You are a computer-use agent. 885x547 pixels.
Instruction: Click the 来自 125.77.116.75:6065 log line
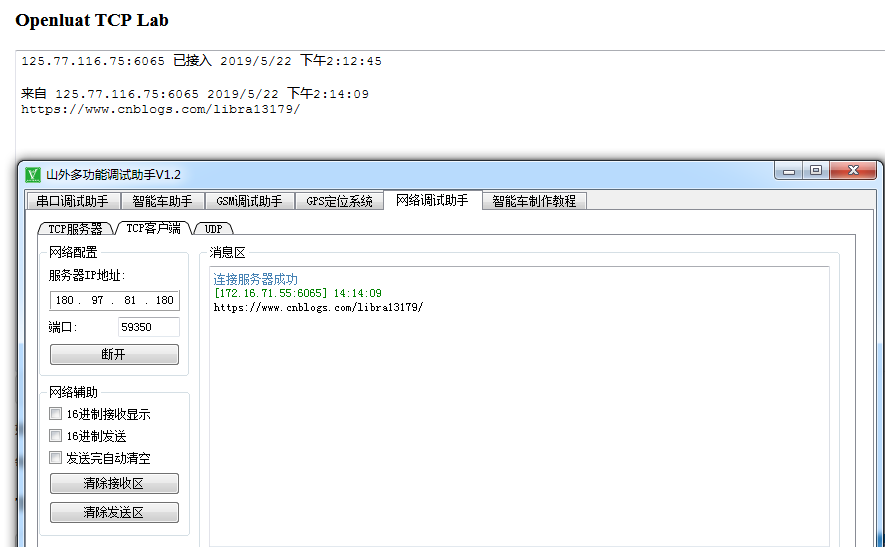(x=195, y=94)
